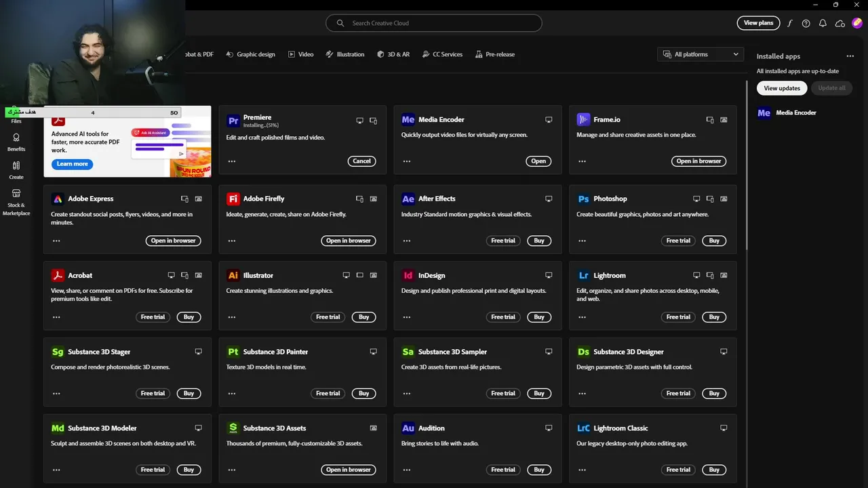Open the fonts (f) icon in header
Screen dimensions: 868x488
pyautogui.click(x=789, y=23)
